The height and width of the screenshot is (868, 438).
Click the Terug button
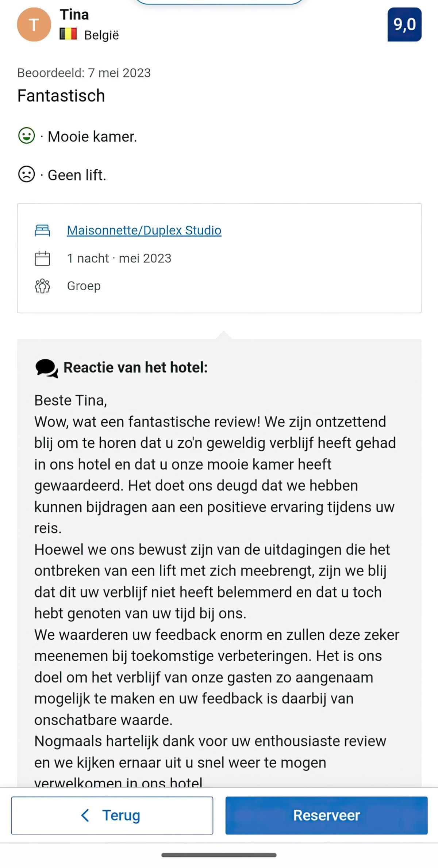tap(112, 815)
